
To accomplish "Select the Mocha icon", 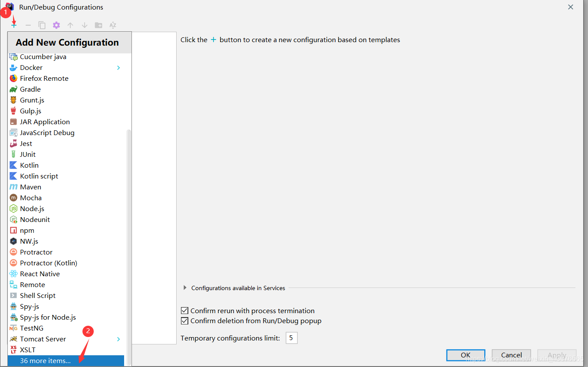I will pos(13,198).
